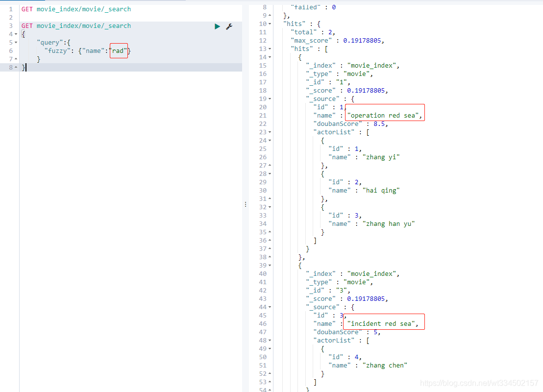The width and height of the screenshot is (543, 392).
Task: Collapse actorList array on response line 48
Action: [270, 341]
